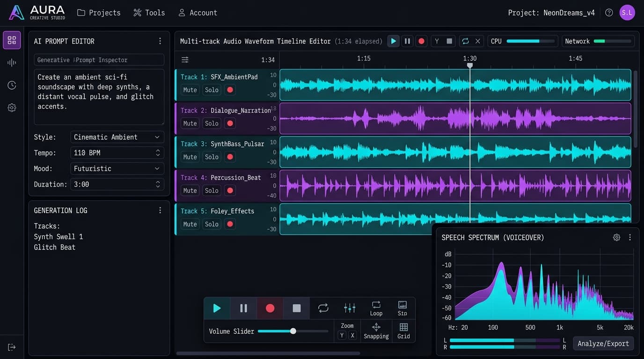The height and width of the screenshot is (359, 644).
Task: Adjust the Tempo 110 BPM stepper
Action: [x=158, y=153]
